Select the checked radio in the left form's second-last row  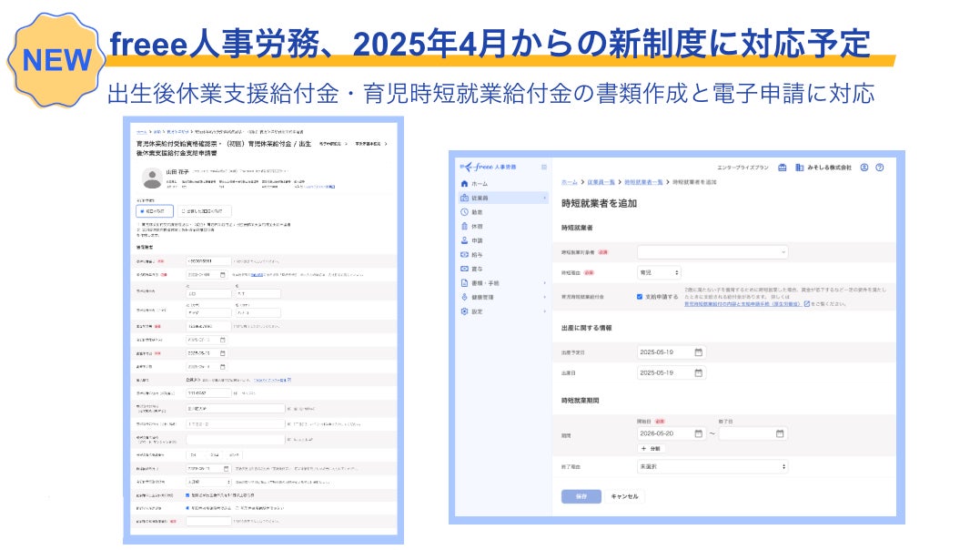187,508
